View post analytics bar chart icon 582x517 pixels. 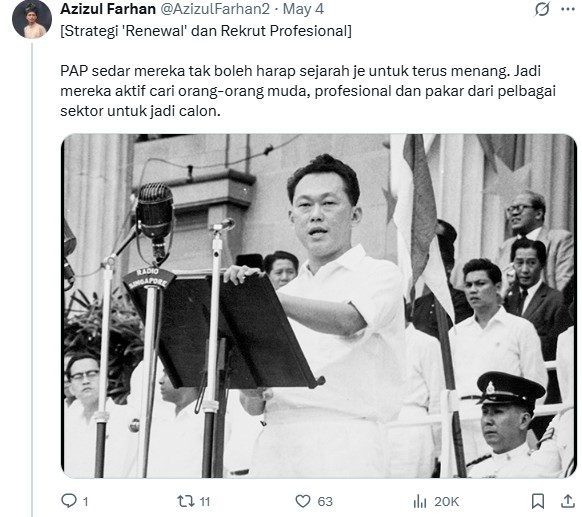point(420,502)
